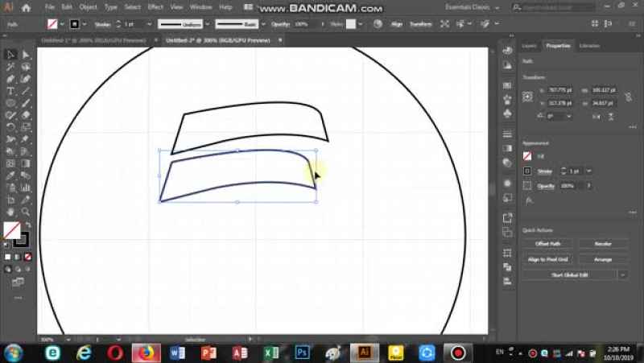
Task: Expand the stroke weight dropdown in control bar
Action: click(x=149, y=24)
